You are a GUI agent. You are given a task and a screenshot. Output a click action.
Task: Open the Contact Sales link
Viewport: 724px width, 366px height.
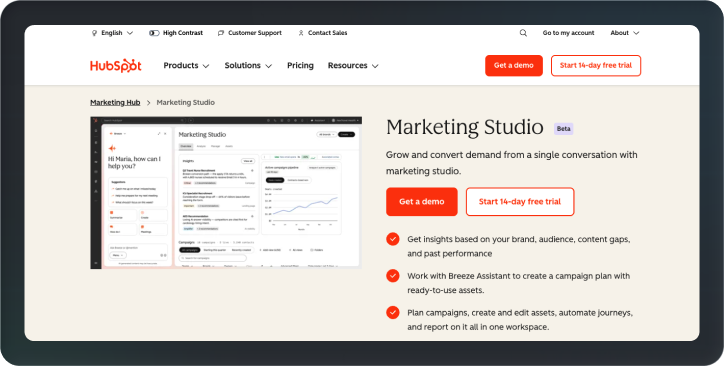322,33
